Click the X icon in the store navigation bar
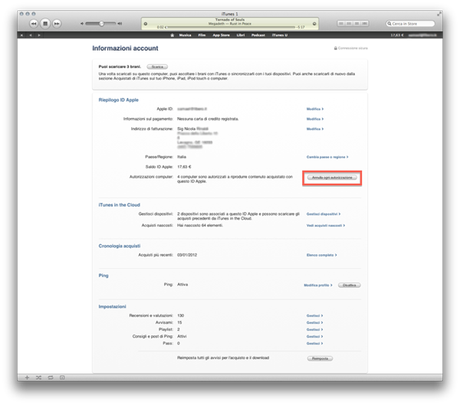The image size is (460, 405). pos(22,35)
